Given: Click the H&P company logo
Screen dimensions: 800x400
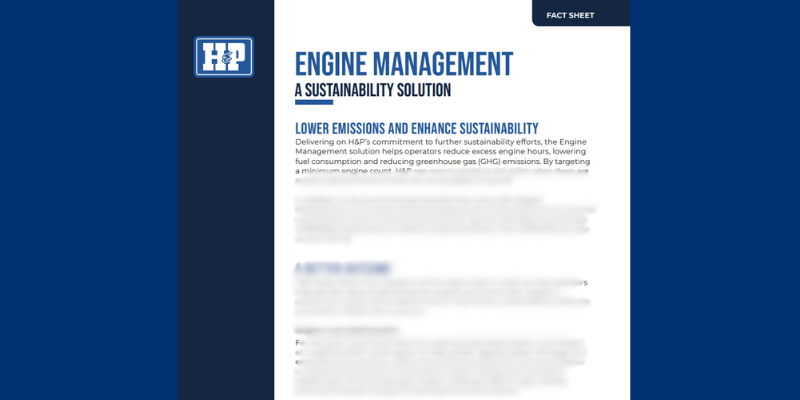Looking at the screenshot, I should click(224, 57).
